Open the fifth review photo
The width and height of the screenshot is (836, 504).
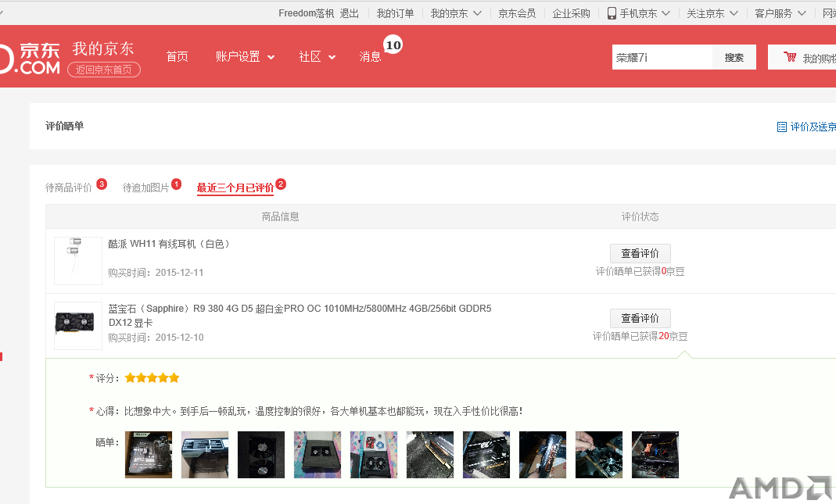[x=374, y=455]
